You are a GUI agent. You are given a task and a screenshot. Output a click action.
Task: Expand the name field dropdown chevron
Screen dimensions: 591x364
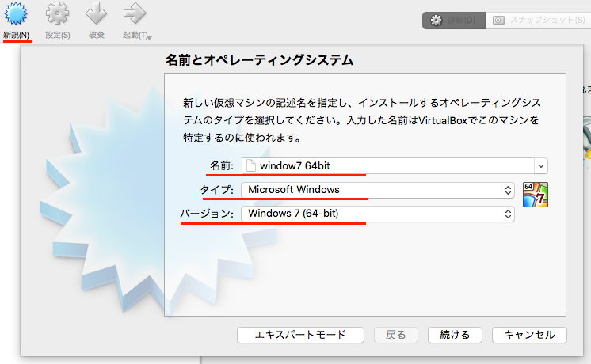pos(541,165)
